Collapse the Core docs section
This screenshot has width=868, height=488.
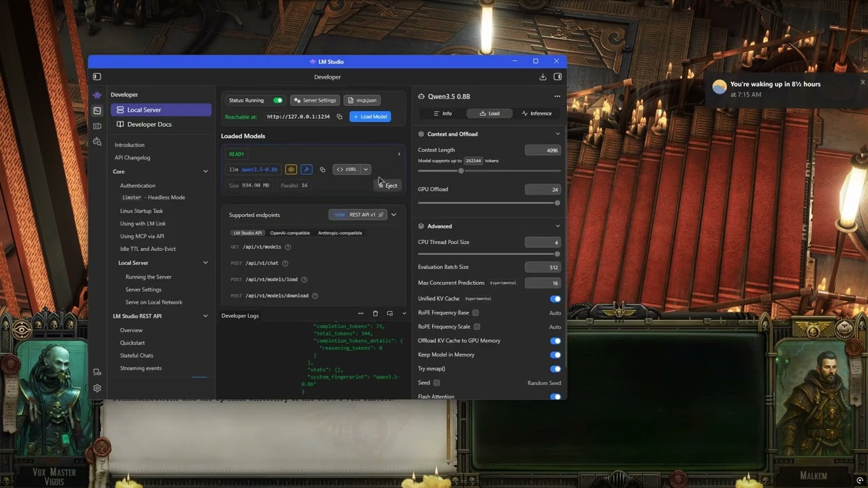[205, 171]
